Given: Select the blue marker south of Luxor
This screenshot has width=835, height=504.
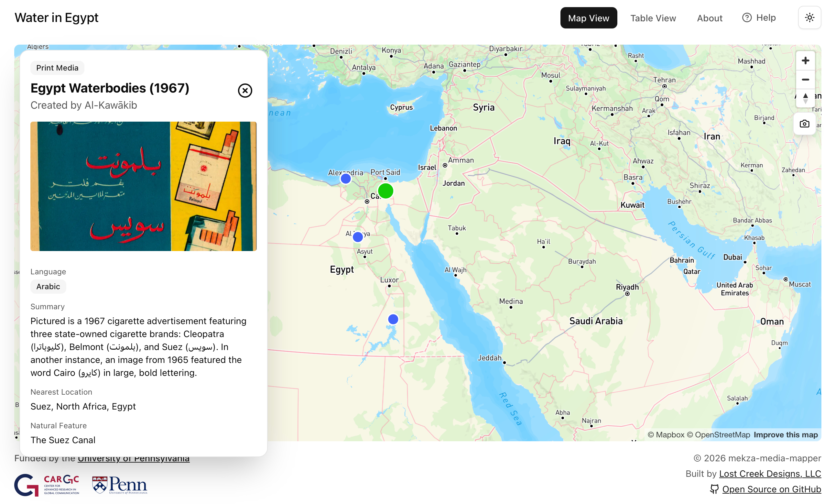Looking at the screenshot, I should 393,319.
